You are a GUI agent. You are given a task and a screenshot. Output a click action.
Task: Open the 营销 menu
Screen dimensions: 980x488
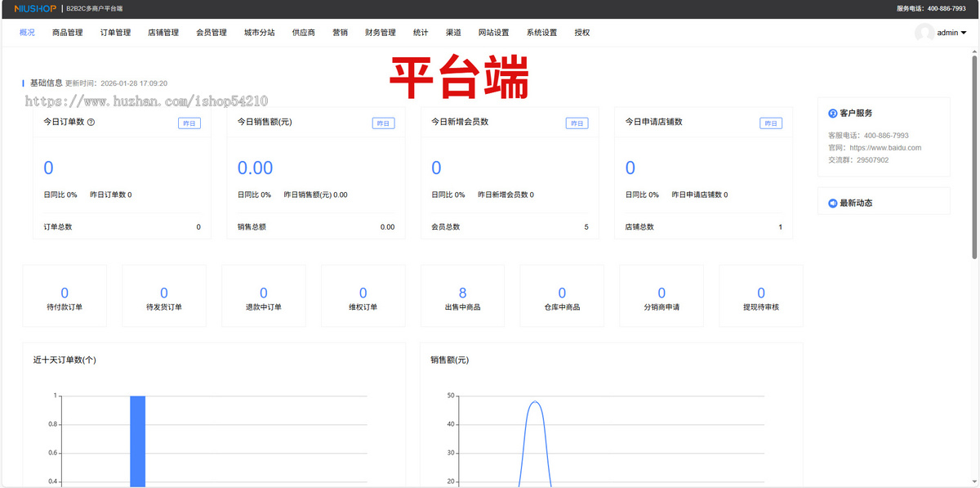[341, 33]
